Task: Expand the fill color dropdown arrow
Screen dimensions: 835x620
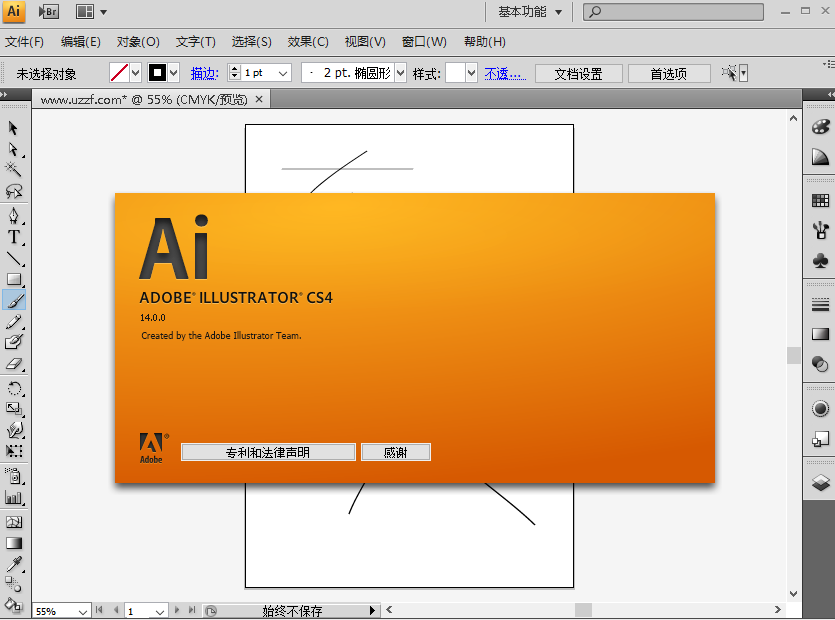Action: point(136,73)
